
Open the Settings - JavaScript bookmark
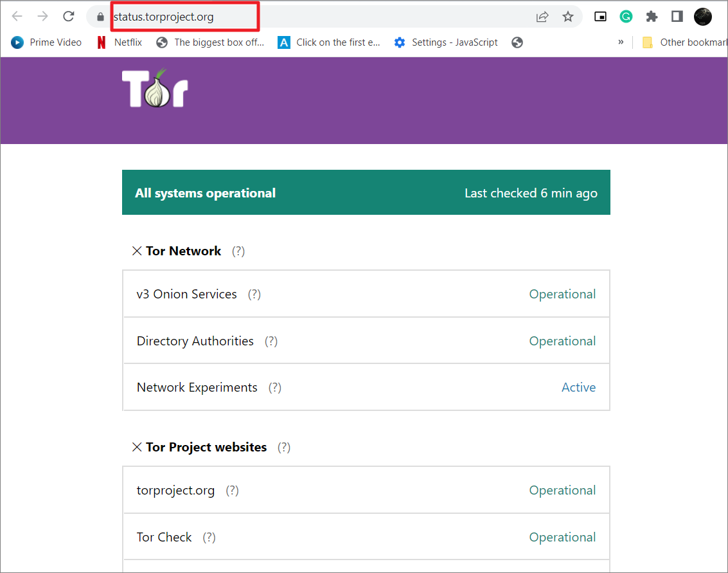point(446,42)
